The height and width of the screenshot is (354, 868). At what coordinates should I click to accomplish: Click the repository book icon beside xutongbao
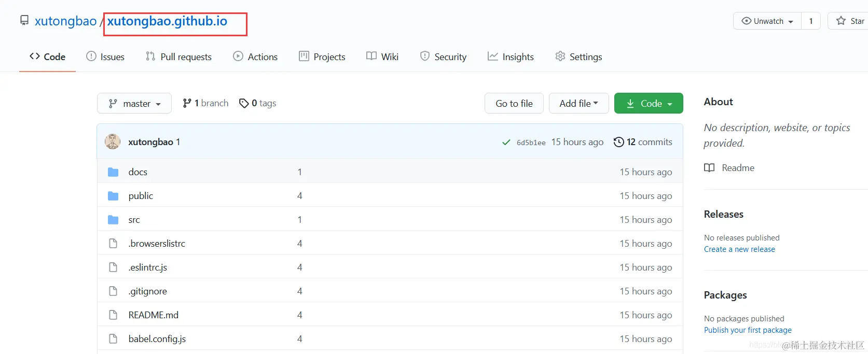click(24, 21)
